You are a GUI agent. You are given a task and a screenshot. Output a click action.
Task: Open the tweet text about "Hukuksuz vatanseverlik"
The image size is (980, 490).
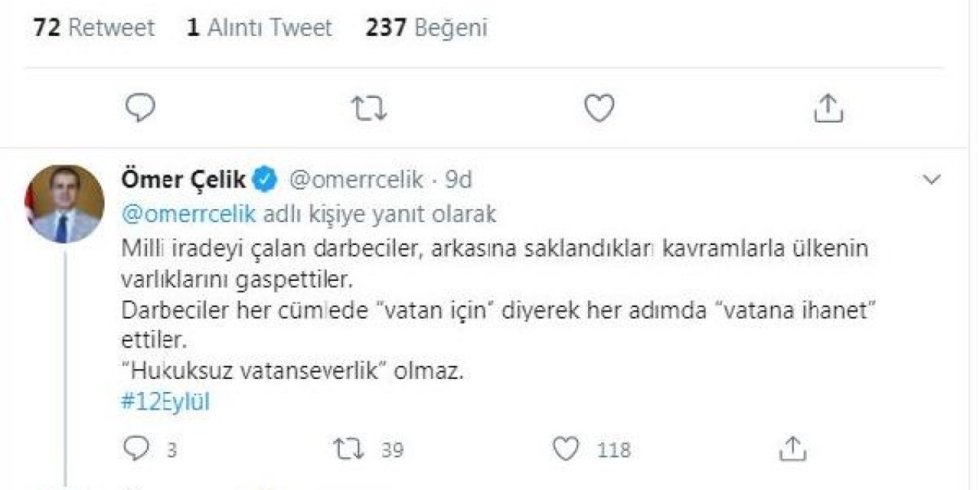tap(293, 372)
